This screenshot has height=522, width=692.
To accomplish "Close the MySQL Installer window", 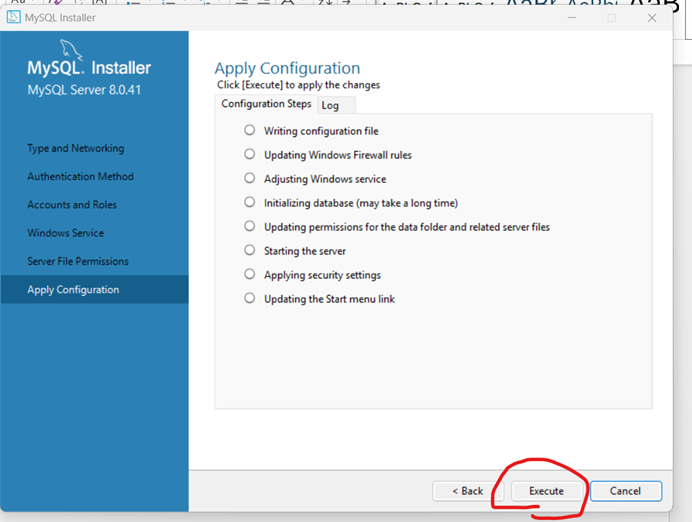I will click(652, 18).
